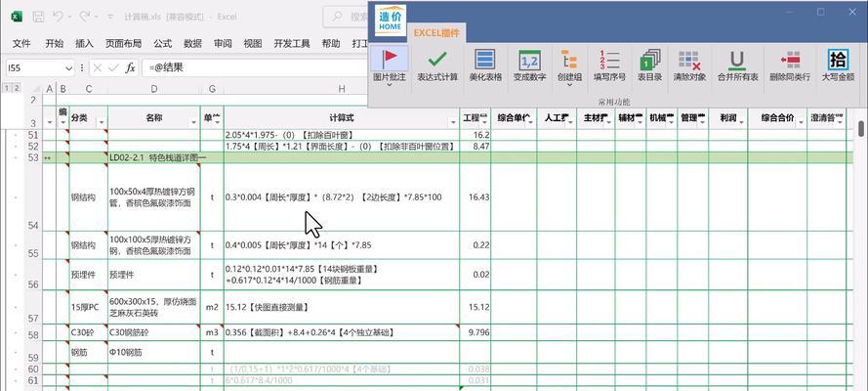Fill in numbering with 填写序号
The height and width of the screenshot is (391, 868).
point(609,65)
